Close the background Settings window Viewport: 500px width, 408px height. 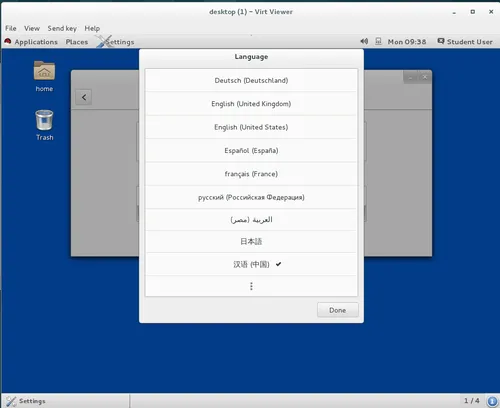pos(425,77)
